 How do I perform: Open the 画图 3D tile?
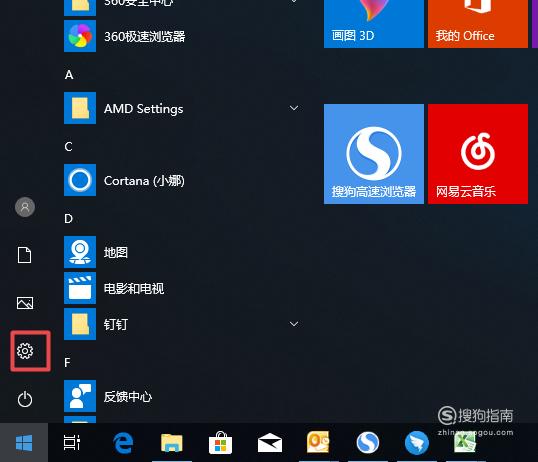point(374,24)
